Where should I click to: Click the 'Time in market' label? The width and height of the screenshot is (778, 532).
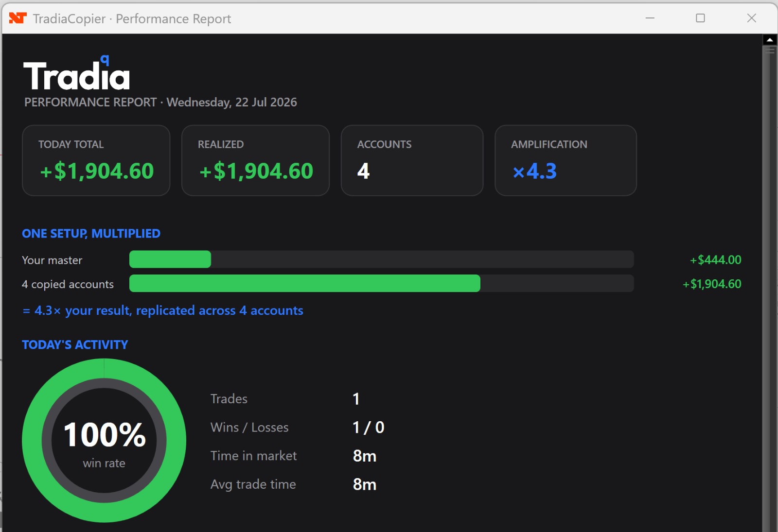tap(253, 456)
